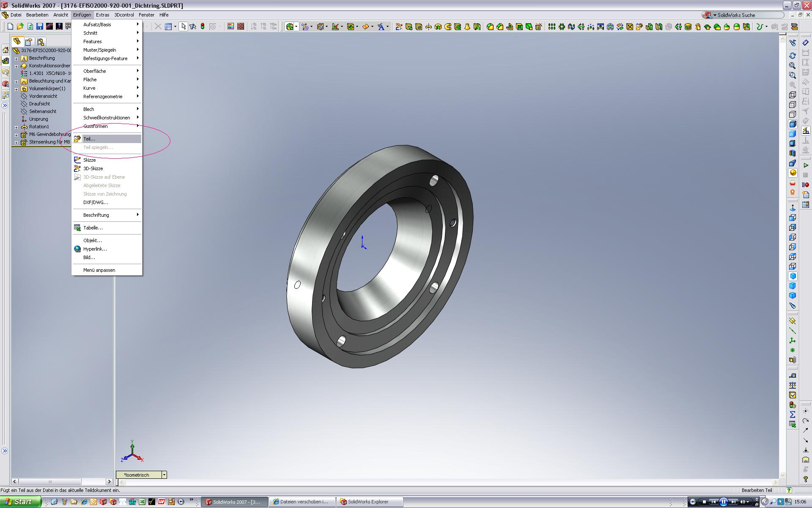Expand the Volumenkörper(1) folder
This screenshot has width=812, height=508.
pyautogui.click(x=16, y=89)
